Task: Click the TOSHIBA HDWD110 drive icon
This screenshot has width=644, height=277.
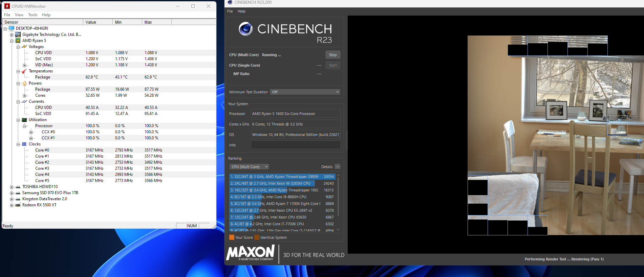Action: click(x=18, y=187)
